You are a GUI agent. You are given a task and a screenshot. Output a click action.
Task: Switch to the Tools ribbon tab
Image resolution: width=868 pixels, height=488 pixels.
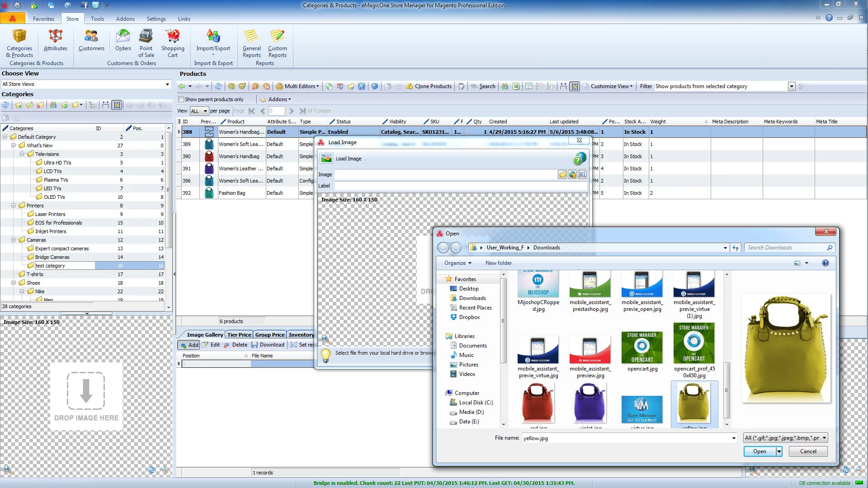pos(97,19)
